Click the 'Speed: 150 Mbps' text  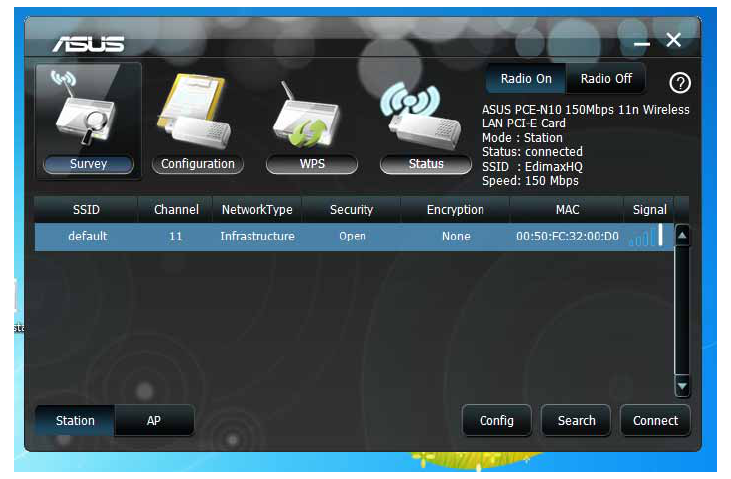(530, 181)
